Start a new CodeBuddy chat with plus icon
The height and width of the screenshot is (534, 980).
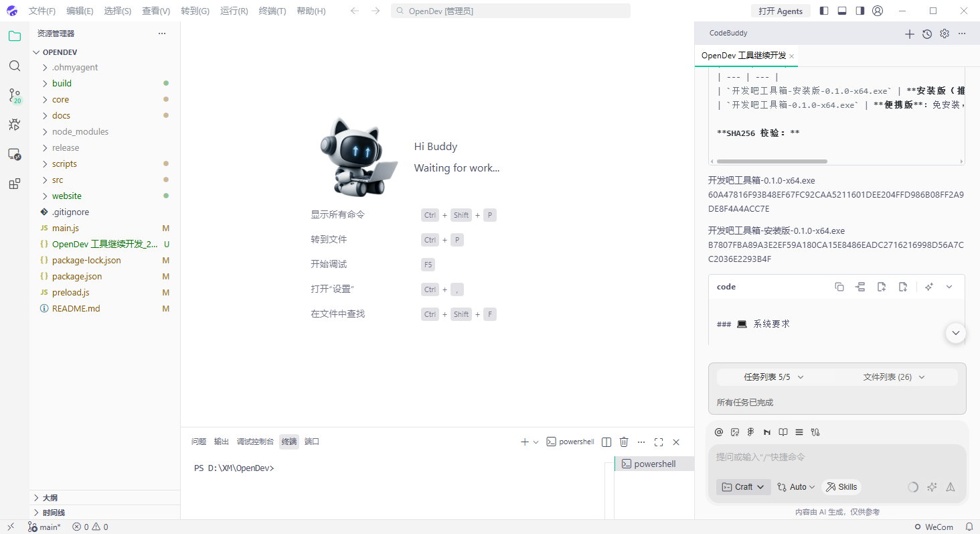click(909, 34)
